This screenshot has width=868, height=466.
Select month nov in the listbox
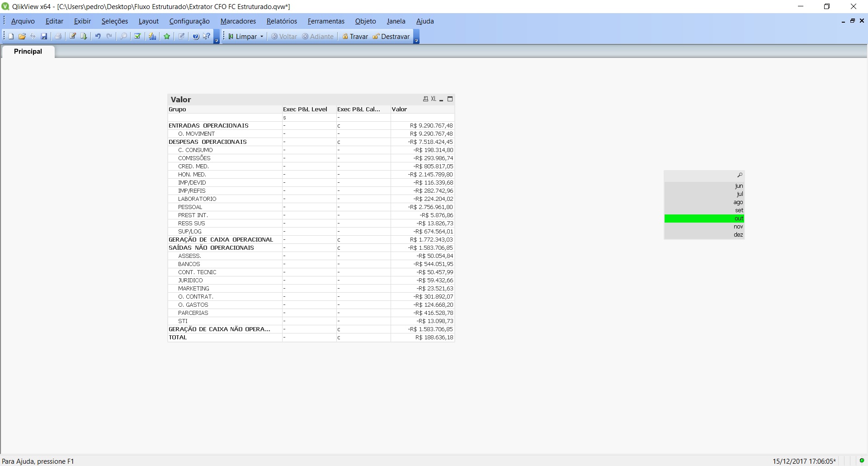(x=704, y=227)
